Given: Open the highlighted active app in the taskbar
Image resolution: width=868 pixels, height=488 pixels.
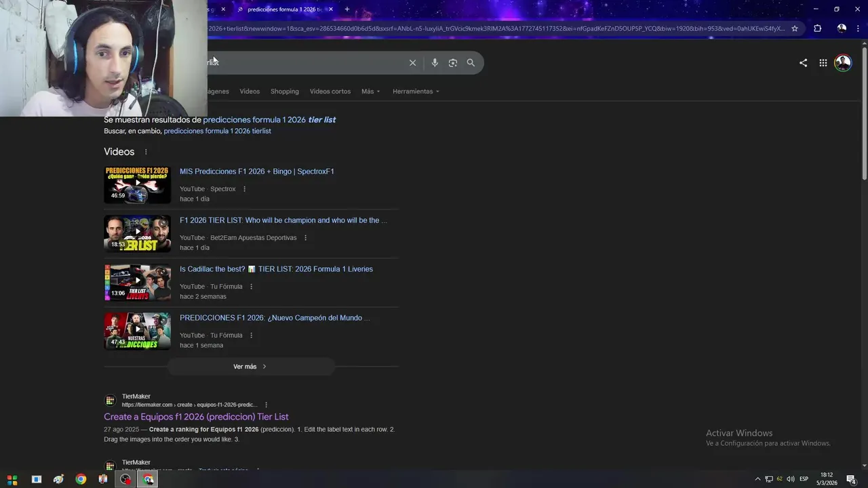Looking at the screenshot, I should (149, 479).
